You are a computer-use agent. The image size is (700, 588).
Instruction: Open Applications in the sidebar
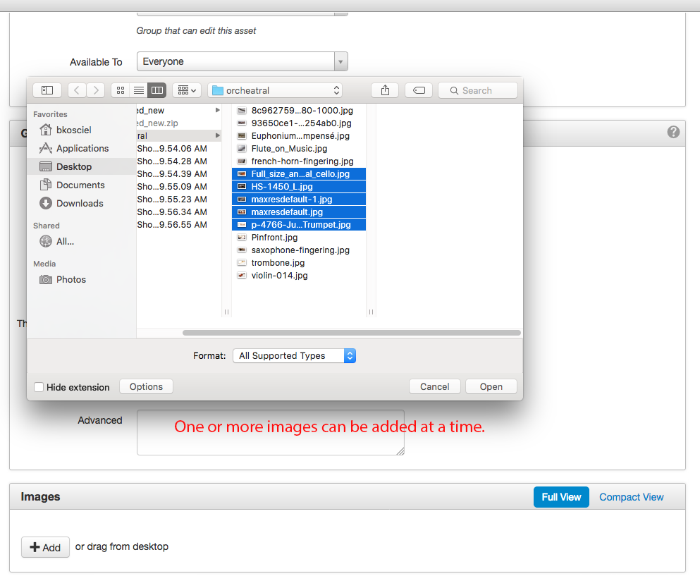74,148
